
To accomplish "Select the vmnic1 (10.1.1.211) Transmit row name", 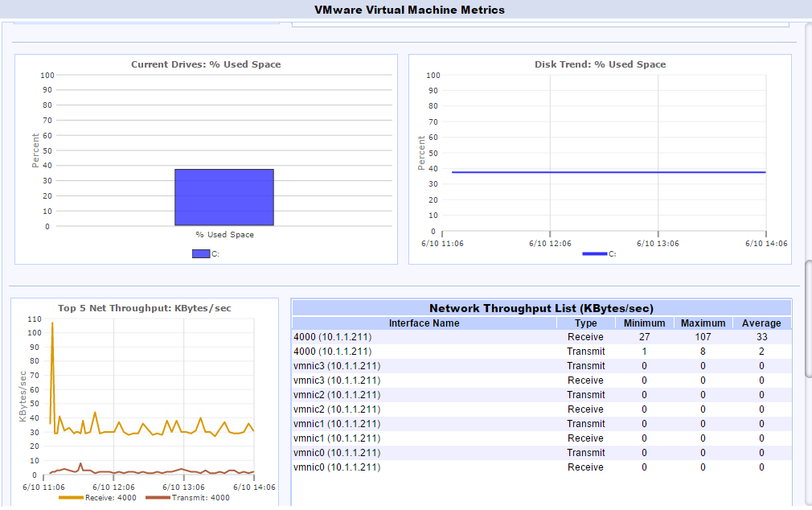I will coord(337,424).
